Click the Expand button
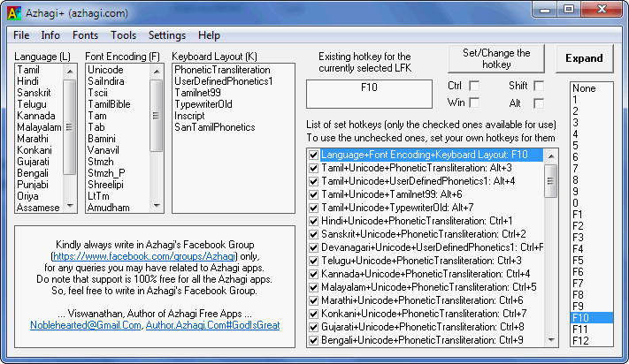The height and width of the screenshot is (364, 629). click(x=584, y=58)
